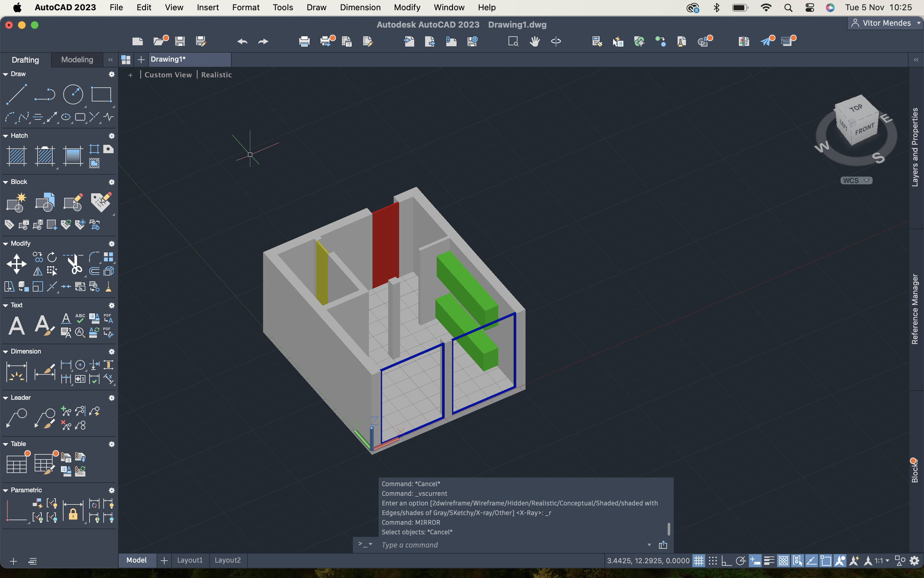924x578 pixels.
Task: Click the Plot printer icon in toolbar
Action: [x=304, y=41]
